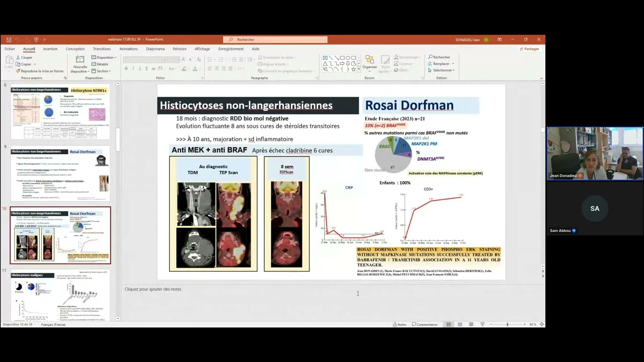Switch to slide sorter view
Viewport: 644px width, 362px height.
pyautogui.click(x=460, y=324)
